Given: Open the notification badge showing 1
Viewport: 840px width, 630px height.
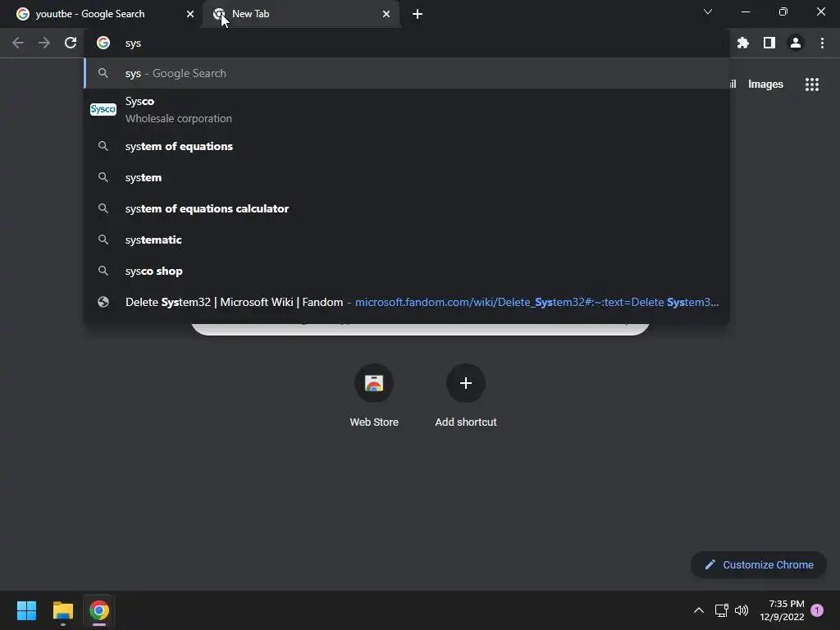Looking at the screenshot, I should [x=817, y=610].
